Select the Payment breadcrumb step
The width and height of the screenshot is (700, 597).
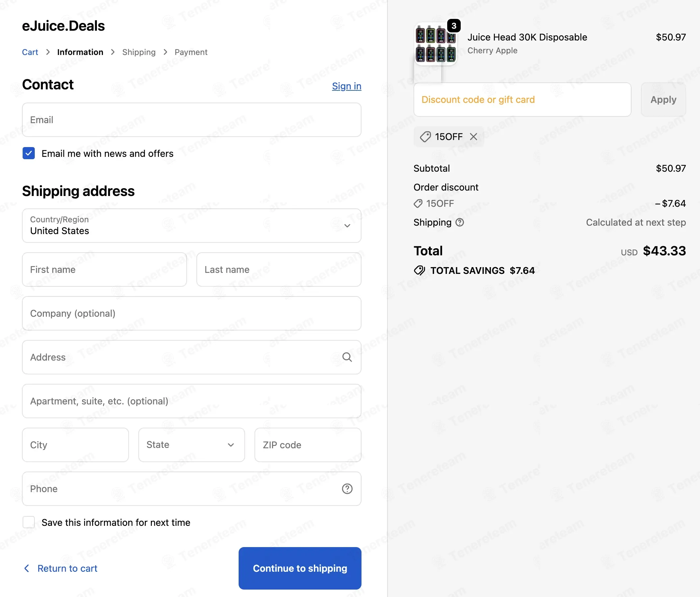(191, 52)
